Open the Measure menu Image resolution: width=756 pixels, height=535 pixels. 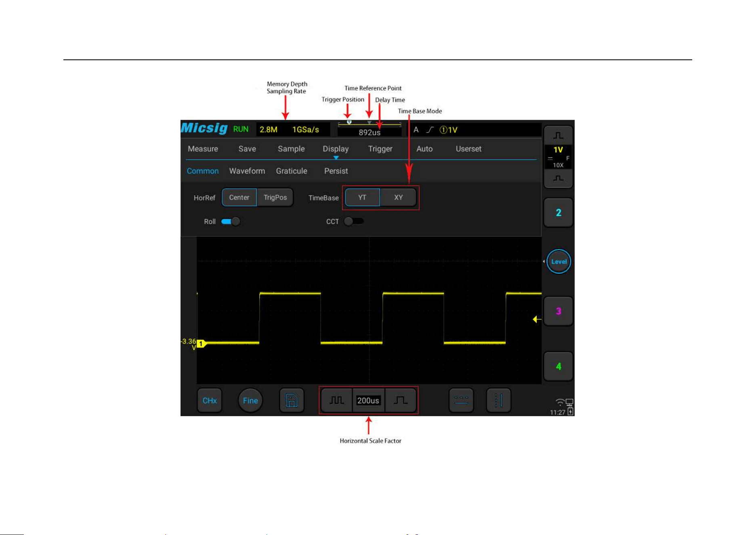203,149
